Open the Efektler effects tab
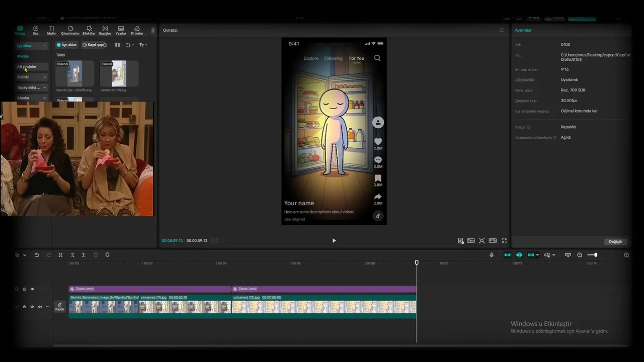644x362 pixels. (89, 30)
